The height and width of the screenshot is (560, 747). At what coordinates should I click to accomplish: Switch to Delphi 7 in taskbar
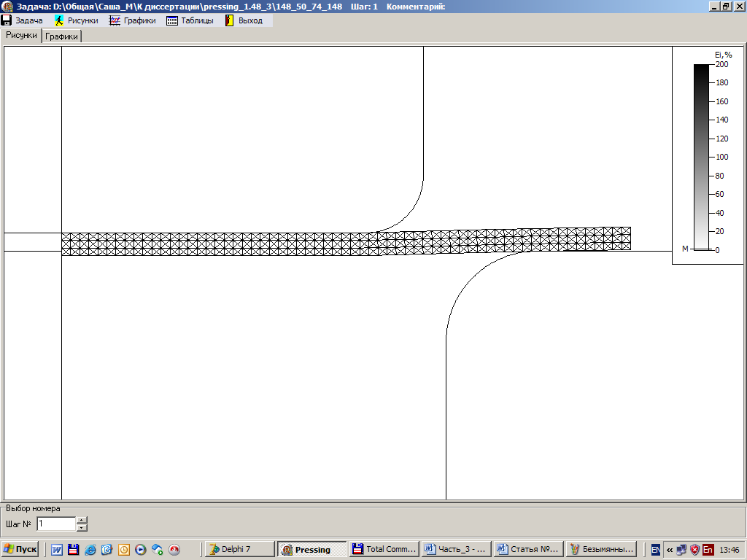(x=239, y=549)
